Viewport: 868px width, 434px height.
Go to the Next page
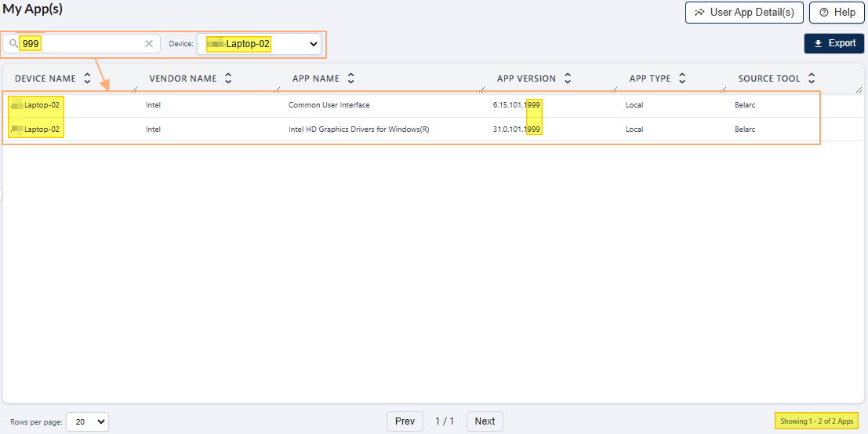coord(485,421)
